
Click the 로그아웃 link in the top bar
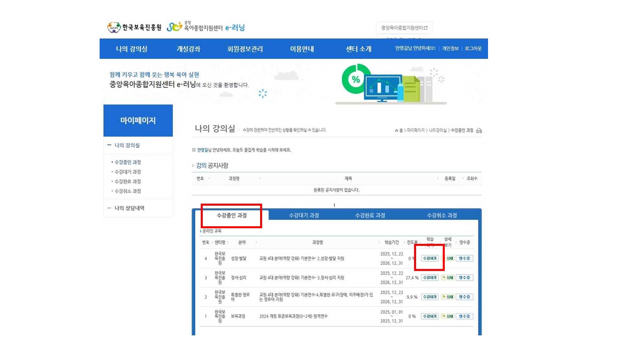[473, 49]
